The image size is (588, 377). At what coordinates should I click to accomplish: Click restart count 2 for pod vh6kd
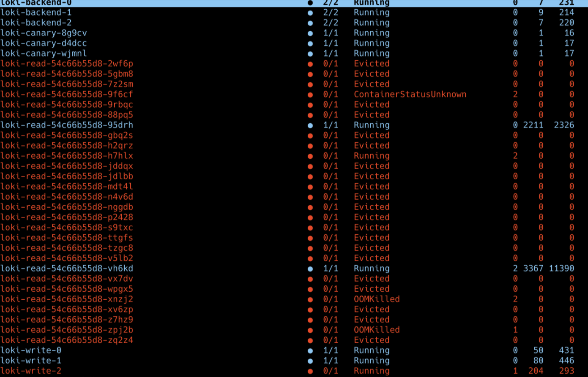515,269
